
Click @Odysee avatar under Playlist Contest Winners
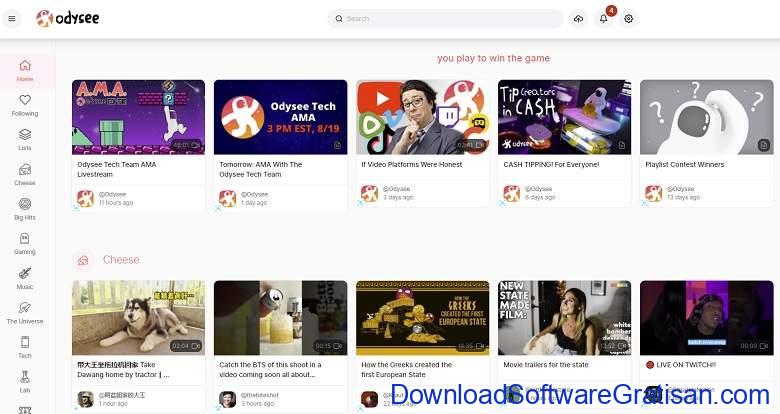[x=654, y=193]
